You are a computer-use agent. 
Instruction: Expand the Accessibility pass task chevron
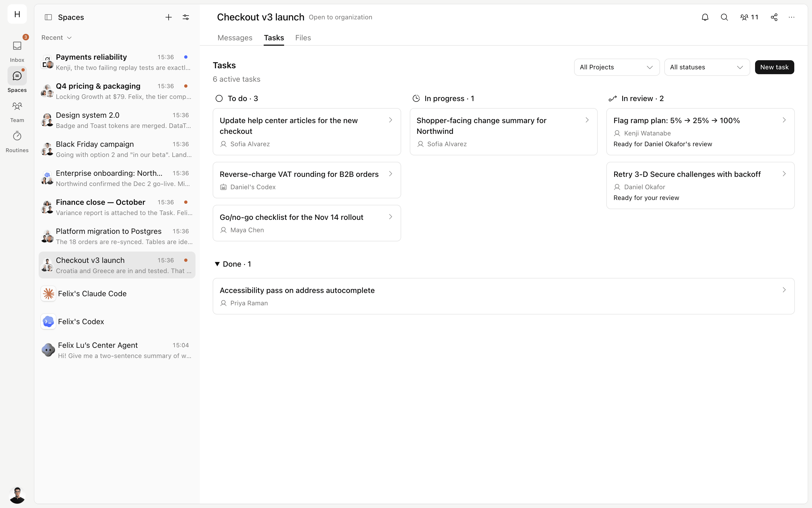pyautogui.click(x=784, y=290)
